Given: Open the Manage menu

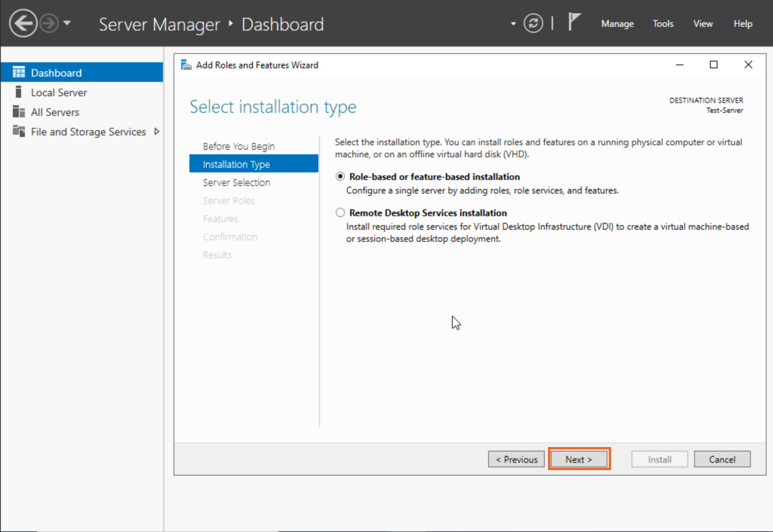Looking at the screenshot, I should coord(617,24).
